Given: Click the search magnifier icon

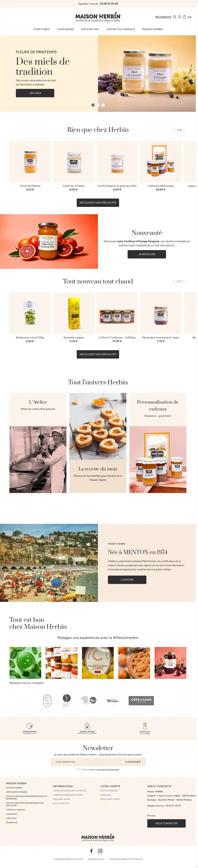Looking at the screenshot, I should [x=175, y=17].
